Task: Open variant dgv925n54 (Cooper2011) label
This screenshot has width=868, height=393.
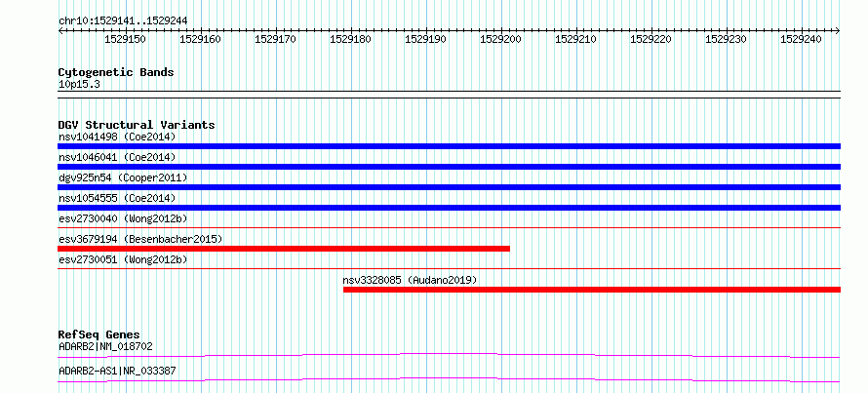Action: [123, 177]
